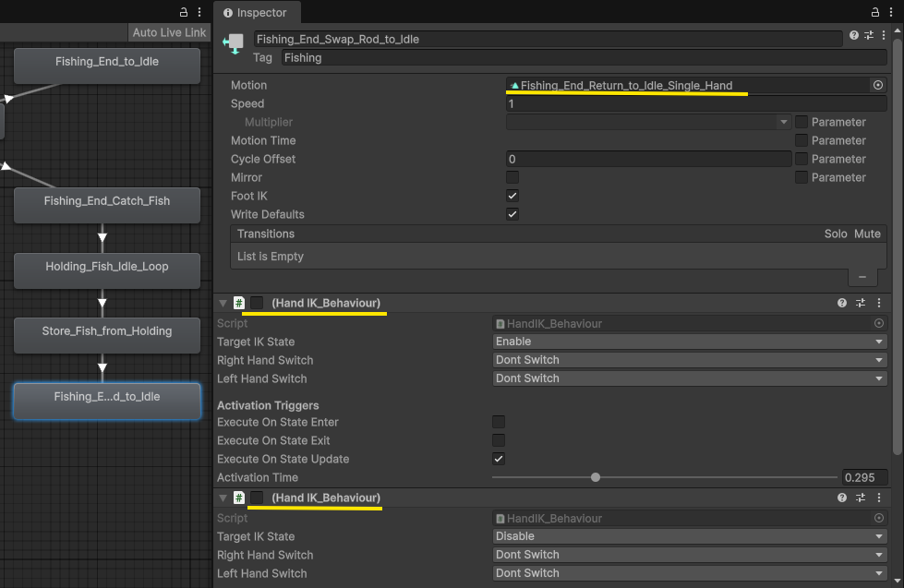Select the Holding_Fish_Idle_Loop state node
This screenshot has width=904, height=588.
[107, 267]
